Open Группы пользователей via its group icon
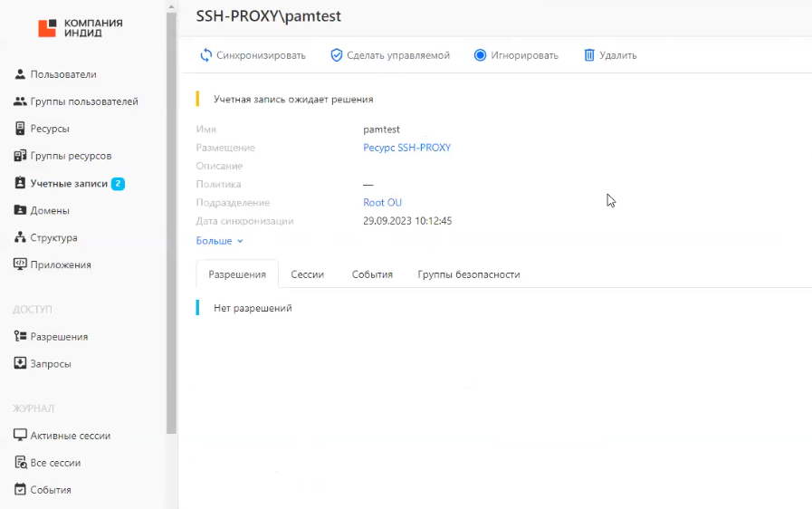The width and height of the screenshot is (812, 509). coord(20,101)
